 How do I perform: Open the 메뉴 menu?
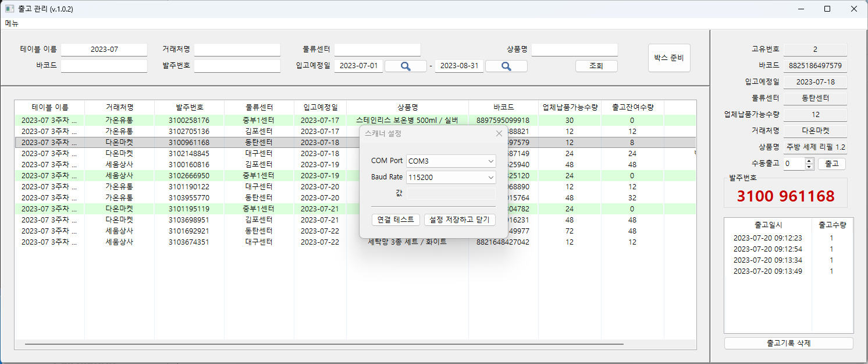point(12,24)
